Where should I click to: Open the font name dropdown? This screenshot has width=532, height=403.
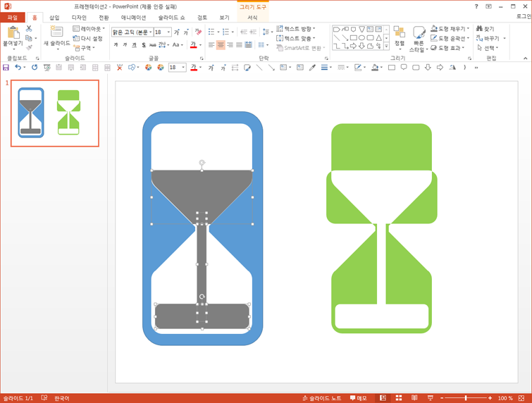pyautogui.click(x=151, y=32)
